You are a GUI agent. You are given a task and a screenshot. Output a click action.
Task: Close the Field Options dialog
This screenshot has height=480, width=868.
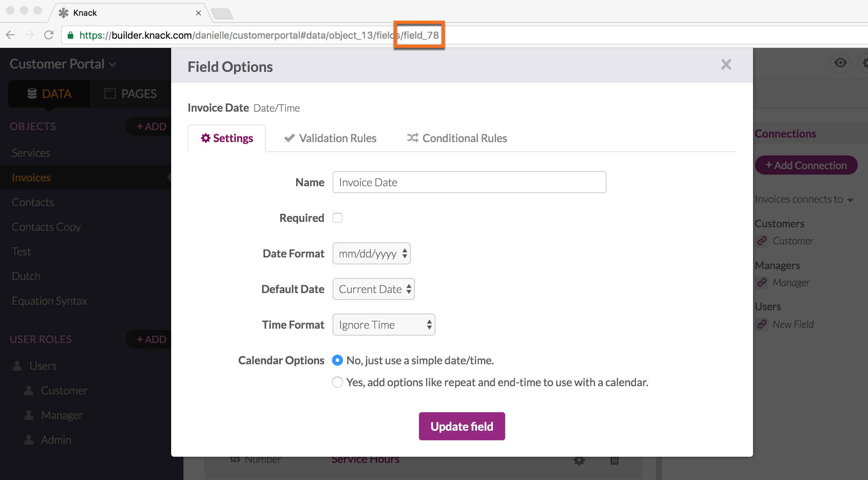(x=726, y=65)
